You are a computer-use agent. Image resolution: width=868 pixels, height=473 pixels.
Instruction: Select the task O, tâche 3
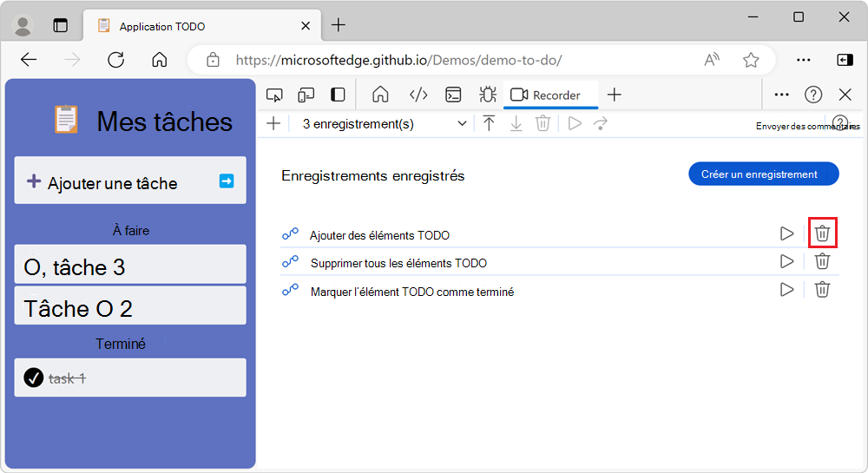[130, 265]
